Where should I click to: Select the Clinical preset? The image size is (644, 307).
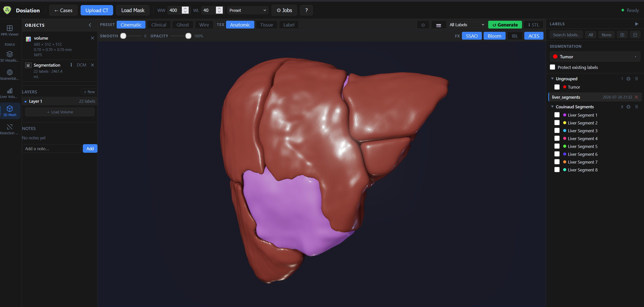tap(159, 25)
